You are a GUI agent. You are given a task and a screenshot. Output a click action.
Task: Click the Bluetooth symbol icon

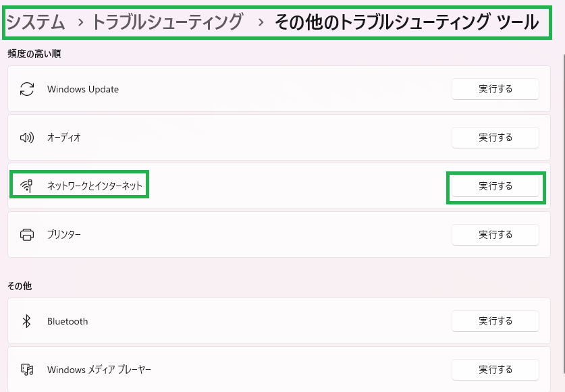coord(27,321)
